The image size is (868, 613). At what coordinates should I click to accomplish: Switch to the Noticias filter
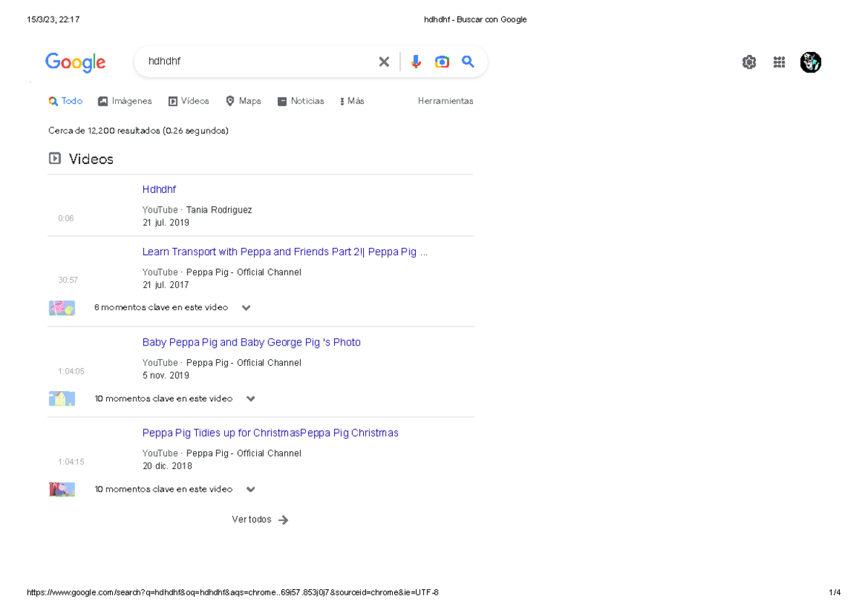point(300,101)
